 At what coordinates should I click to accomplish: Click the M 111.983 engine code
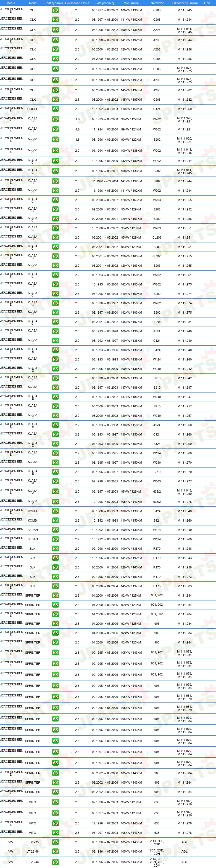point(185,586)
